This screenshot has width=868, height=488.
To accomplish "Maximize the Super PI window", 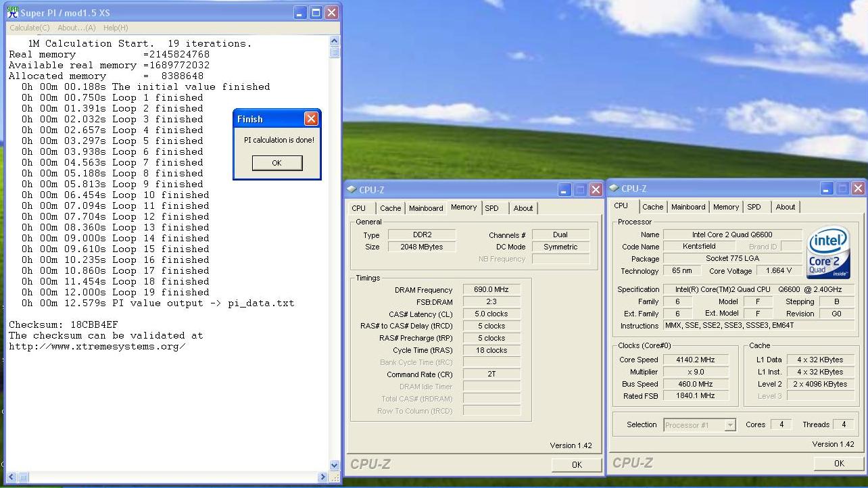I will coord(316,12).
